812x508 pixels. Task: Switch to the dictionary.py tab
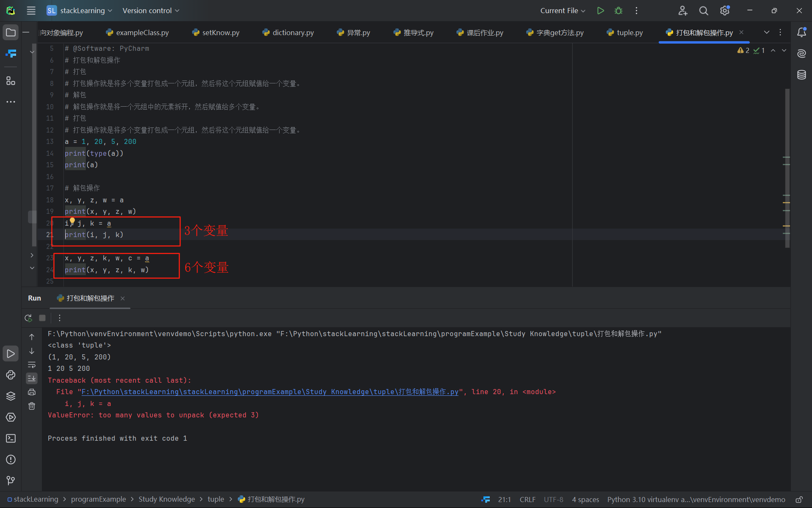click(x=293, y=33)
